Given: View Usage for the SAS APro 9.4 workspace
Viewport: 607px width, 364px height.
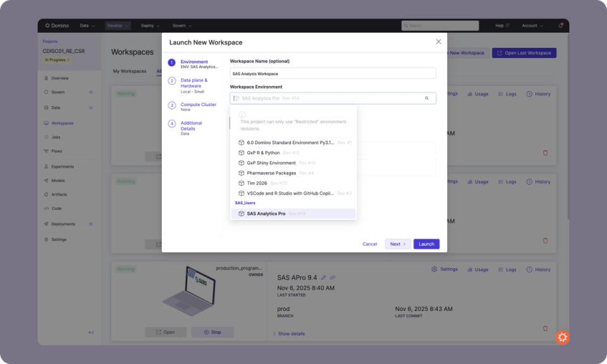Looking at the screenshot, I should (478, 269).
